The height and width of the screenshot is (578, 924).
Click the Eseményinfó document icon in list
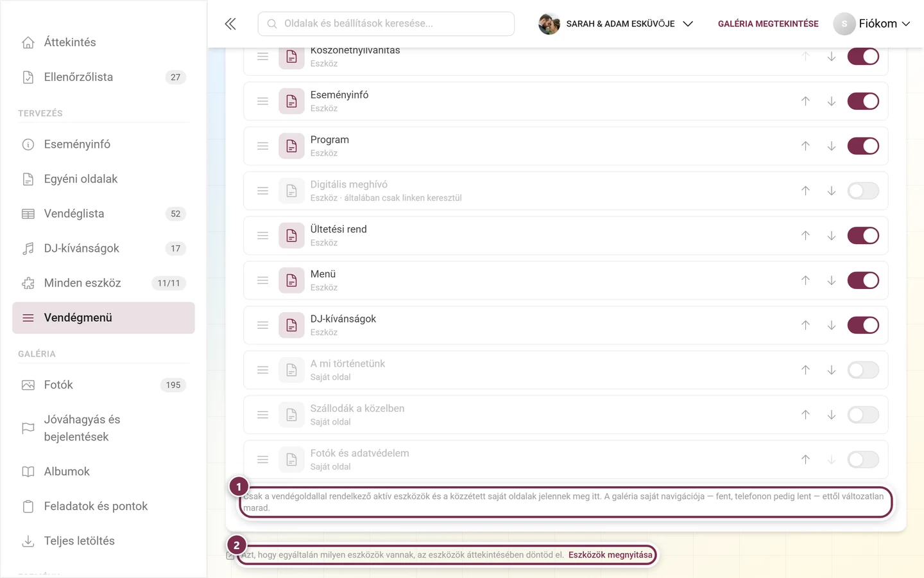[x=291, y=101]
